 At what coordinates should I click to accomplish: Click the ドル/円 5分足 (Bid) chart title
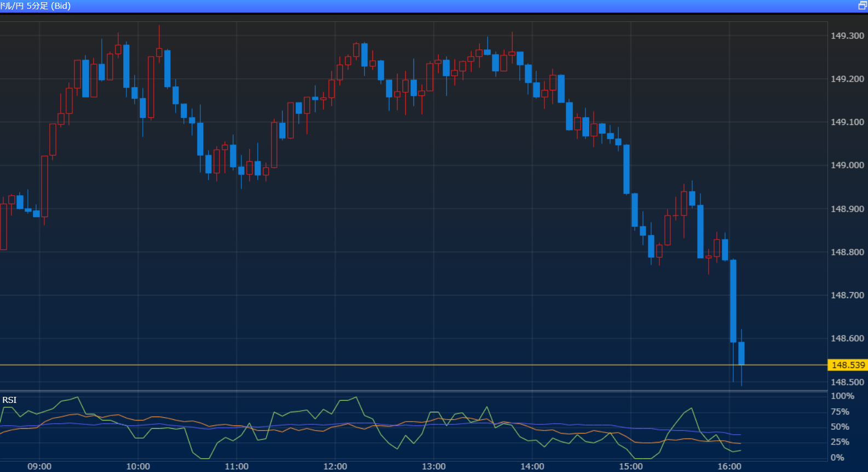click(36, 6)
